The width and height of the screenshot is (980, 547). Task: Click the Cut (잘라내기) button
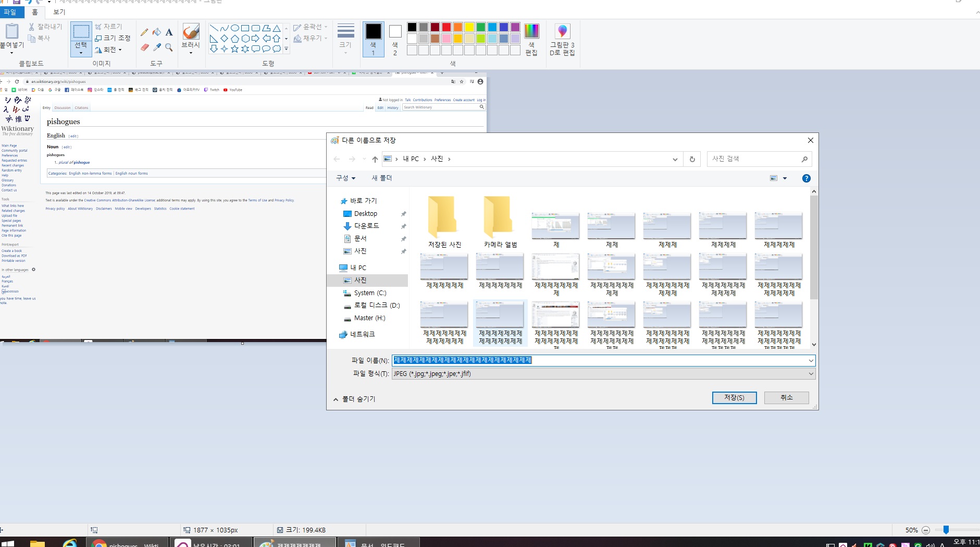pyautogui.click(x=45, y=27)
